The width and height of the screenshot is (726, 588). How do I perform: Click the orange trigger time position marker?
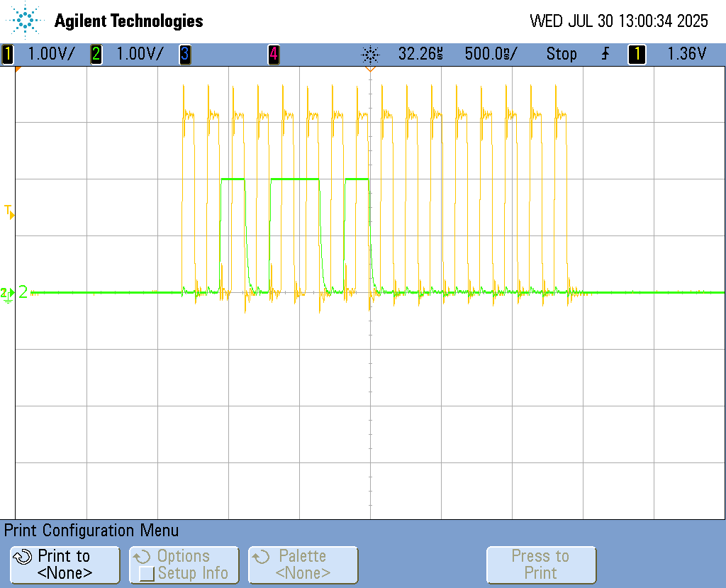370,69
